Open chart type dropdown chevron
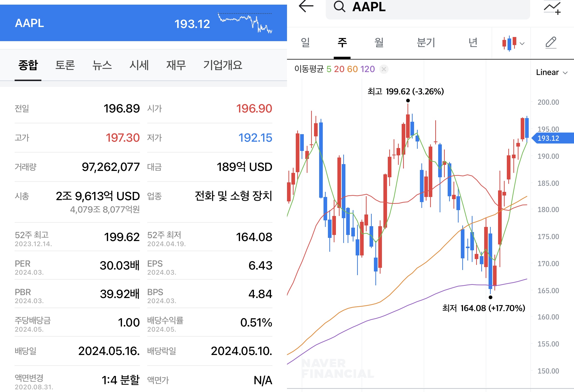The image size is (574, 392). tap(522, 44)
